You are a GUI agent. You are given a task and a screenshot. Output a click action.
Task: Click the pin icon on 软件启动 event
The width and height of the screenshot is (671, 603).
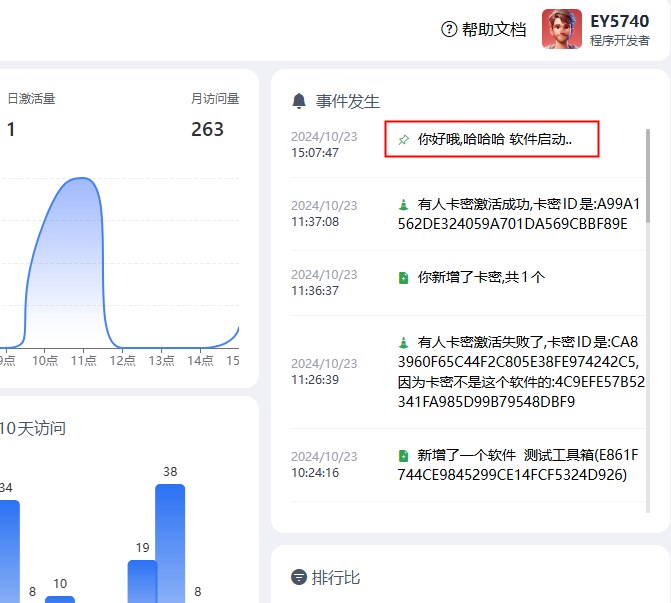403,140
